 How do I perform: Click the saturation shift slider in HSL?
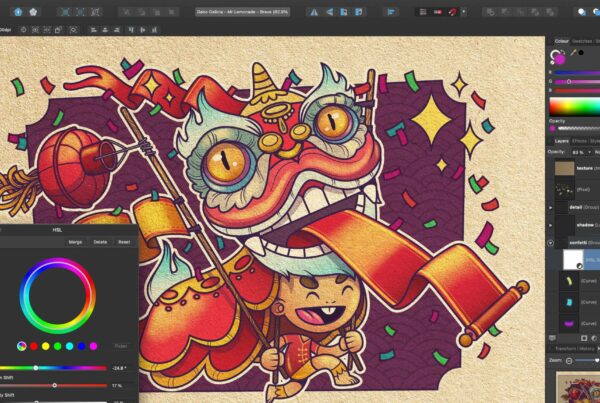[x=53, y=385]
